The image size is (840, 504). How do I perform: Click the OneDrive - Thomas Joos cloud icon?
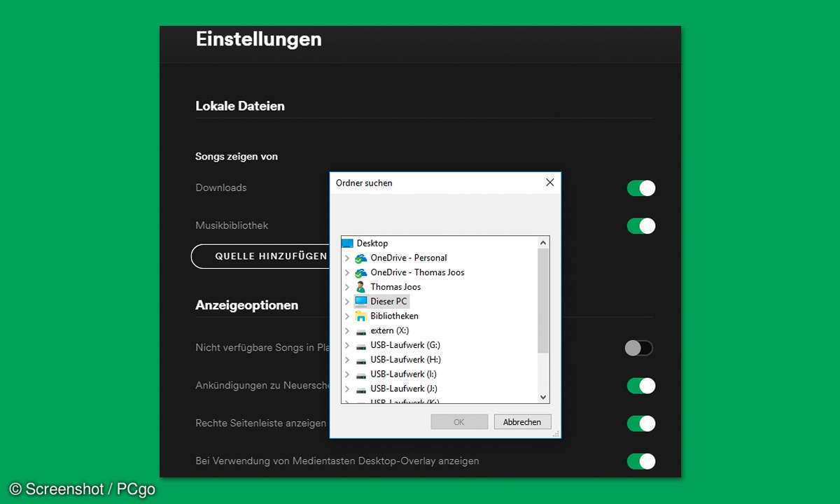(361, 272)
